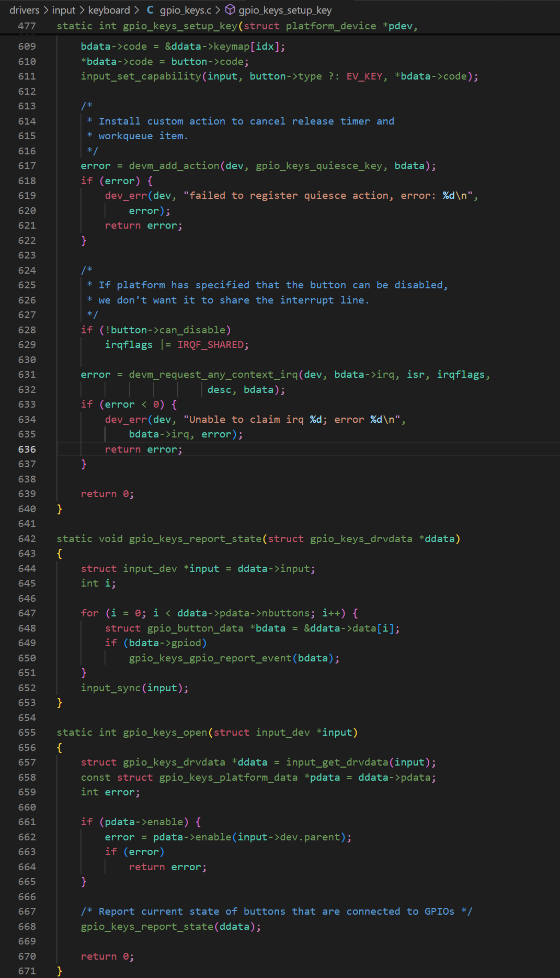This screenshot has height=978, width=560.
Task: Click 'gpio_keys_gpio_report_event' call
Action: (x=210, y=658)
